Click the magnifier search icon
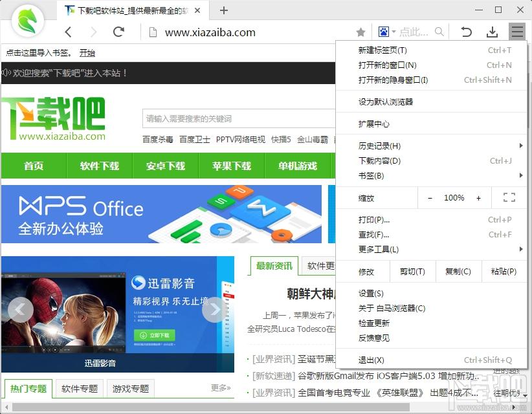Viewport: 532px width, 414px height. click(439, 32)
